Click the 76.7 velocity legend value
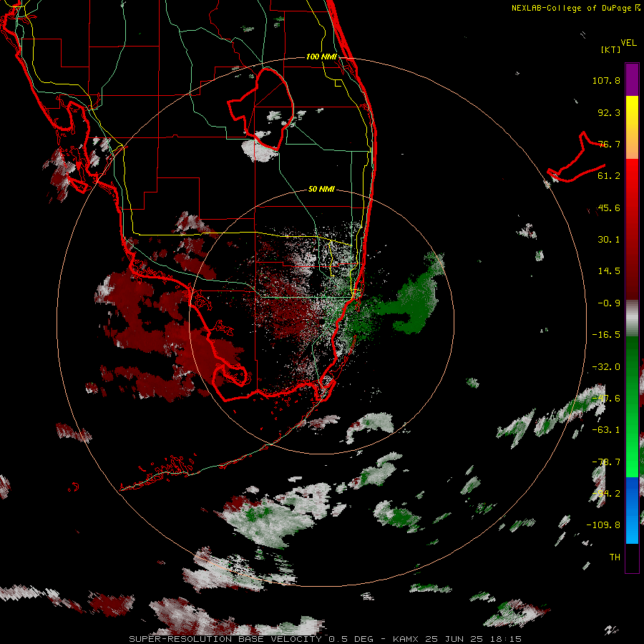This screenshot has width=644, height=644. 609,144
